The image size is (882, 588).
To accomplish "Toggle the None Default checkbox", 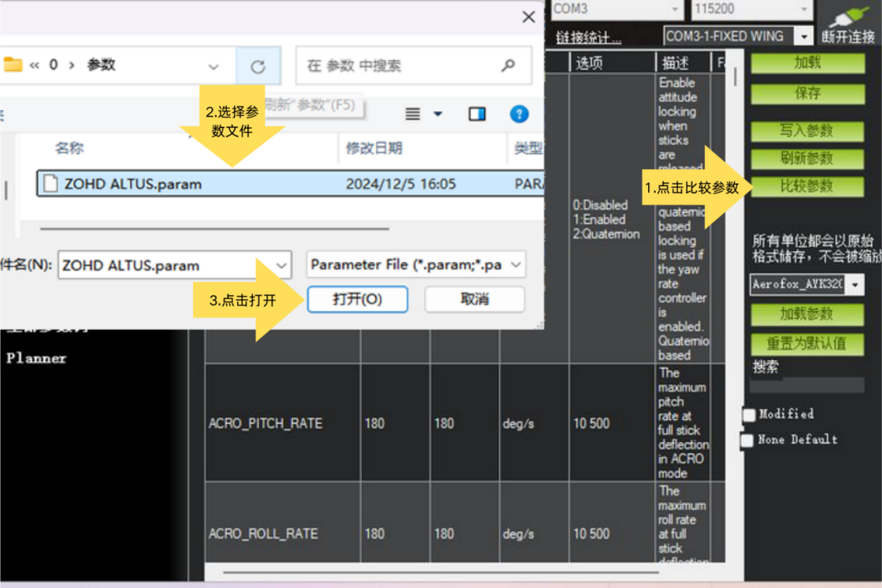I will (747, 440).
